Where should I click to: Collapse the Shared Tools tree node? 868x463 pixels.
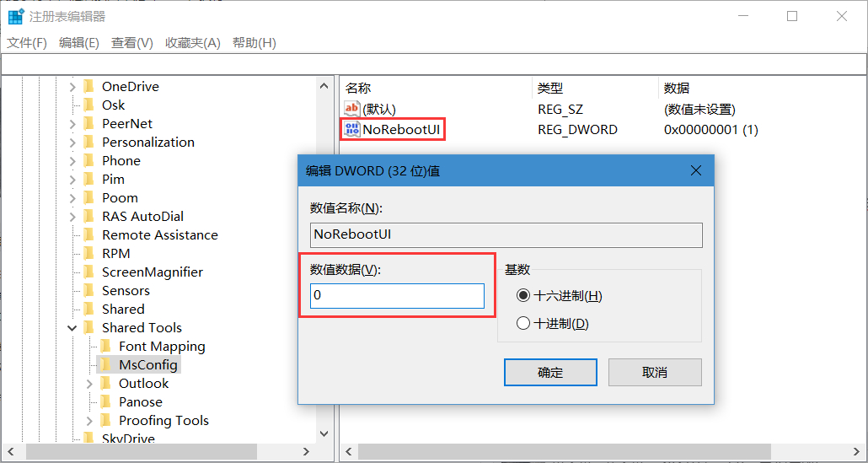pos(72,327)
